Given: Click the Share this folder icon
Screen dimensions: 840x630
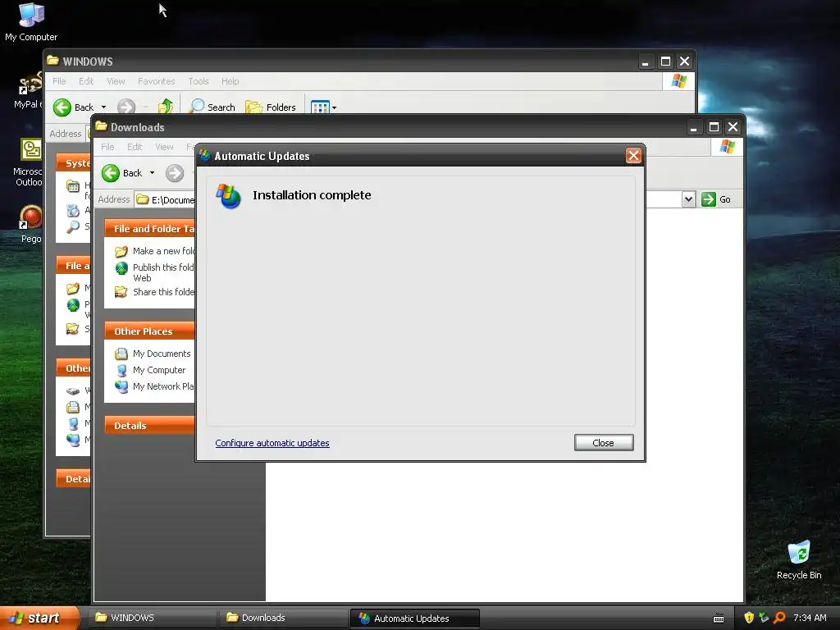Looking at the screenshot, I should pyautogui.click(x=121, y=292).
